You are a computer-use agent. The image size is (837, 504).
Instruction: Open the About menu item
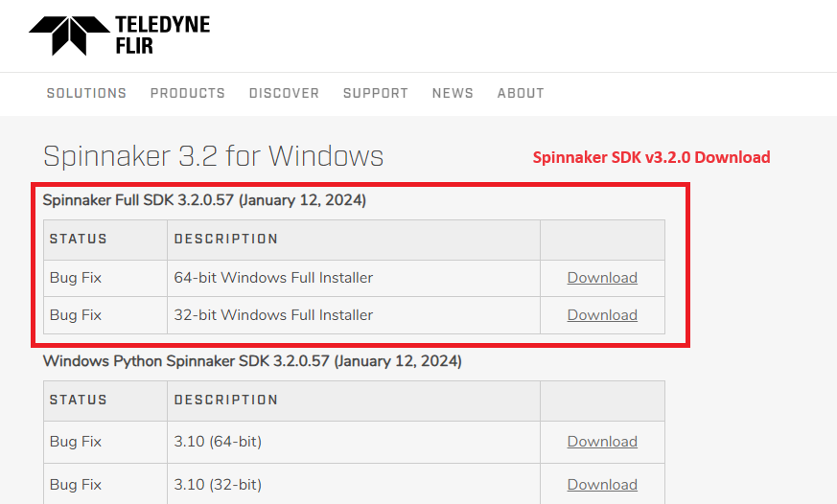coord(521,93)
